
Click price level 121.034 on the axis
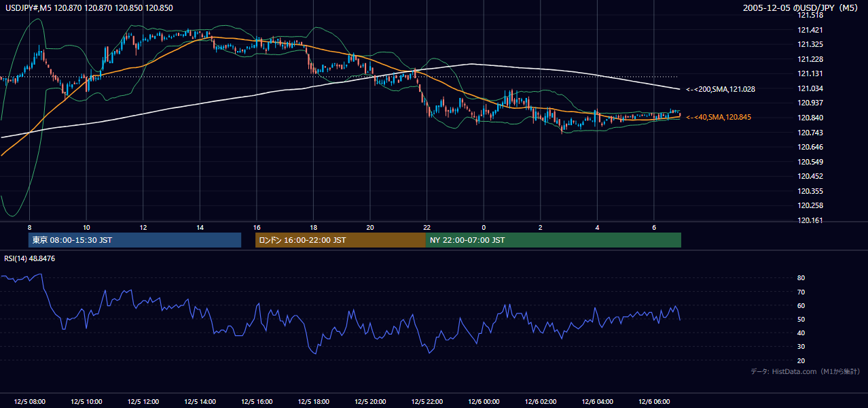tap(810, 88)
